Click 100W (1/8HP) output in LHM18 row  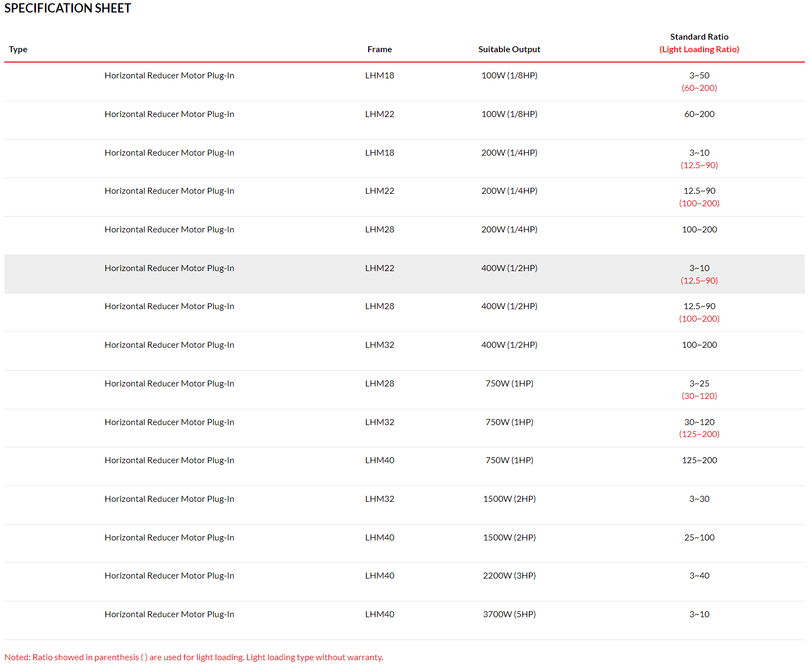509,76
